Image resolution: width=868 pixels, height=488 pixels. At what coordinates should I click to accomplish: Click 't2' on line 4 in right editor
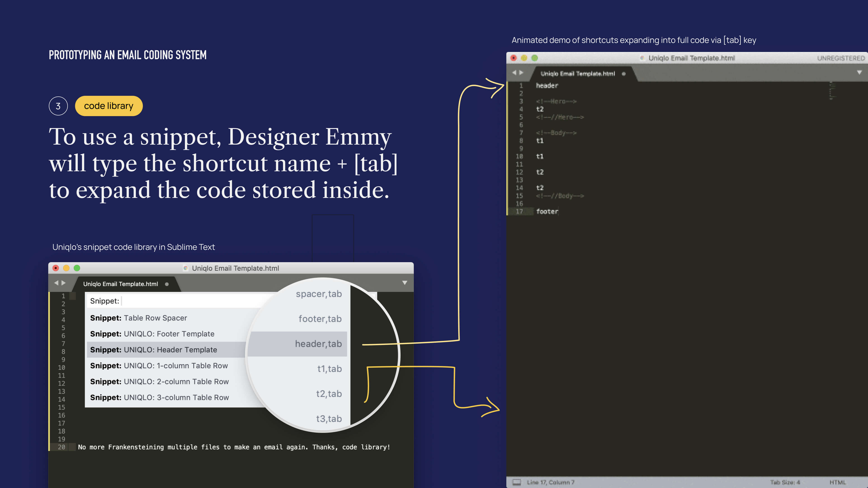click(540, 109)
